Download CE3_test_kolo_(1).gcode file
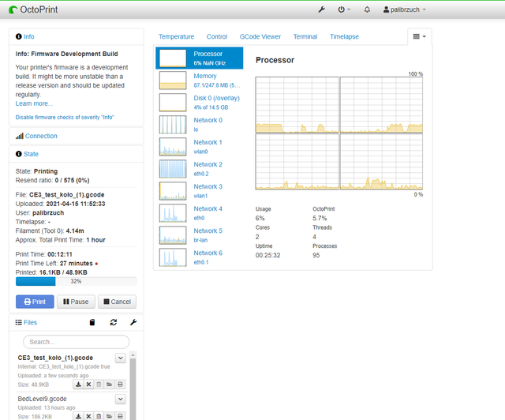The width and height of the screenshot is (505, 420). click(x=78, y=384)
